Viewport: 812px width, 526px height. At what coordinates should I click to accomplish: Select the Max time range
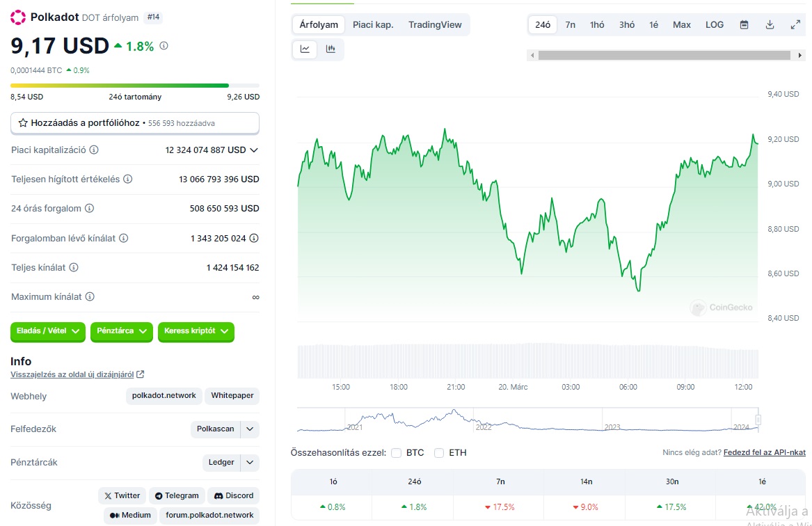681,25
